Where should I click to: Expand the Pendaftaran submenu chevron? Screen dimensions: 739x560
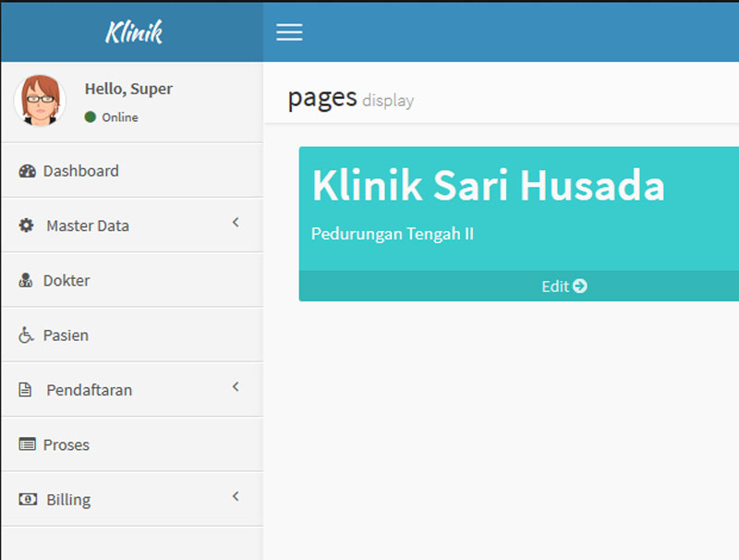tap(236, 387)
